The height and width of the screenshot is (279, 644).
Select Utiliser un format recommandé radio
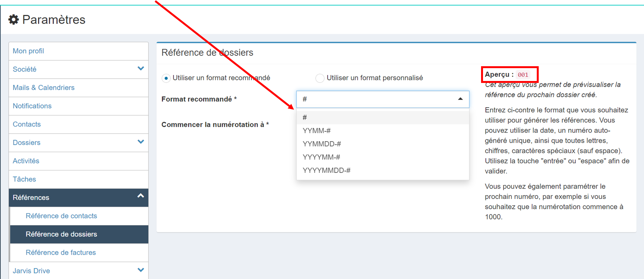coord(166,78)
